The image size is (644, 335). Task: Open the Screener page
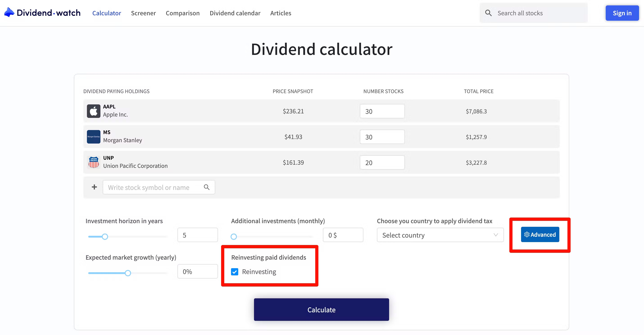pyautogui.click(x=143, y=13)
